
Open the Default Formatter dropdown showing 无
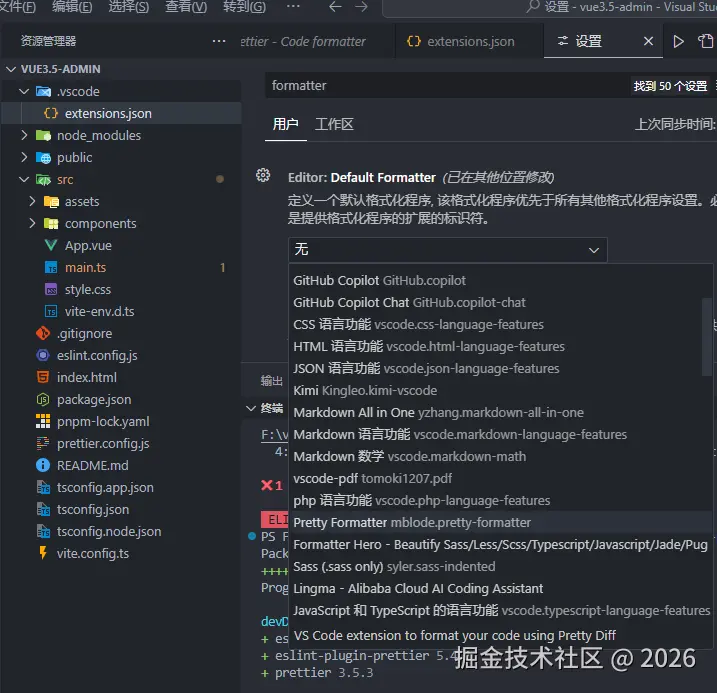pos(448,250)
